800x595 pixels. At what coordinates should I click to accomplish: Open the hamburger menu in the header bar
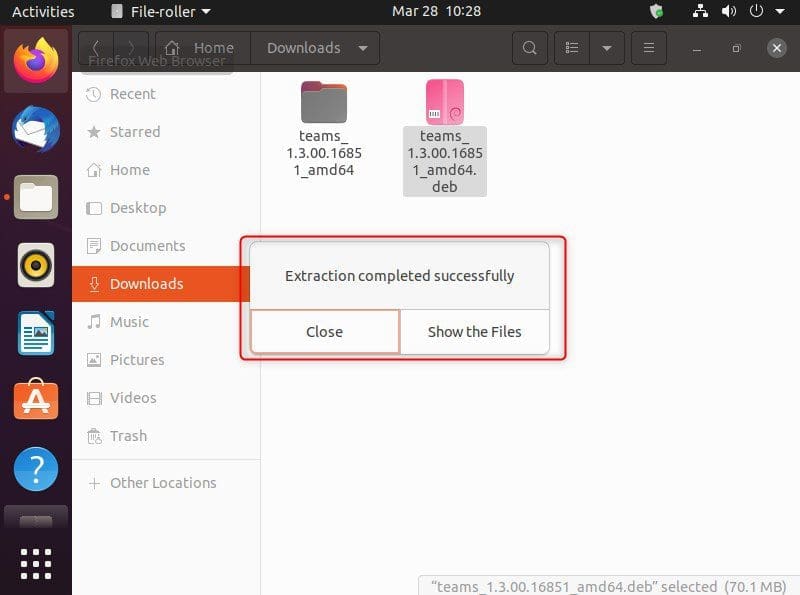click(648, 48)
